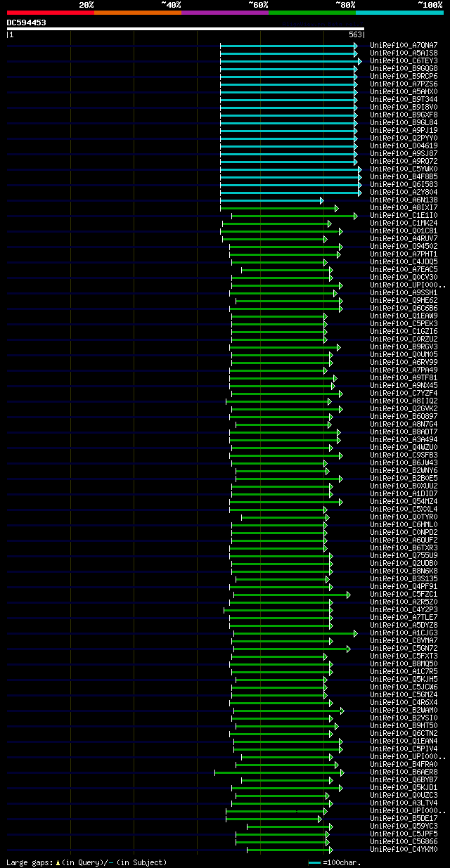Viewport: 450px width, 868px height.
Task: Click label UniRef100_C1MK24
Action: (x=404, y=223)
